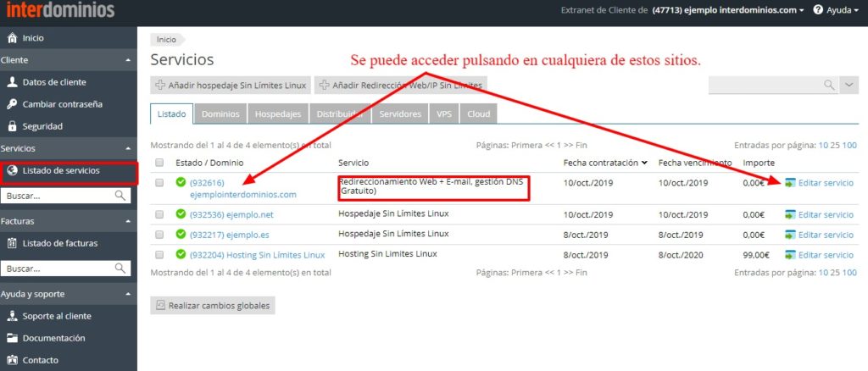Image resolution: width=868 pixels, height=371 pixels.
Task: Click the Listado de facturas icon
Action: click(12, 243)
